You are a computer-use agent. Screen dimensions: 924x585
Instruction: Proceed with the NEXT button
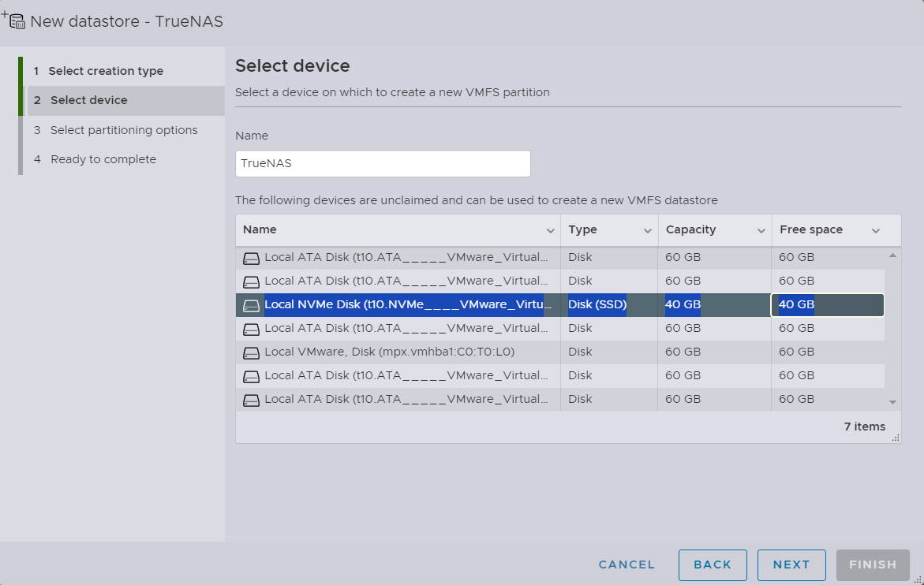coord(791,565)
